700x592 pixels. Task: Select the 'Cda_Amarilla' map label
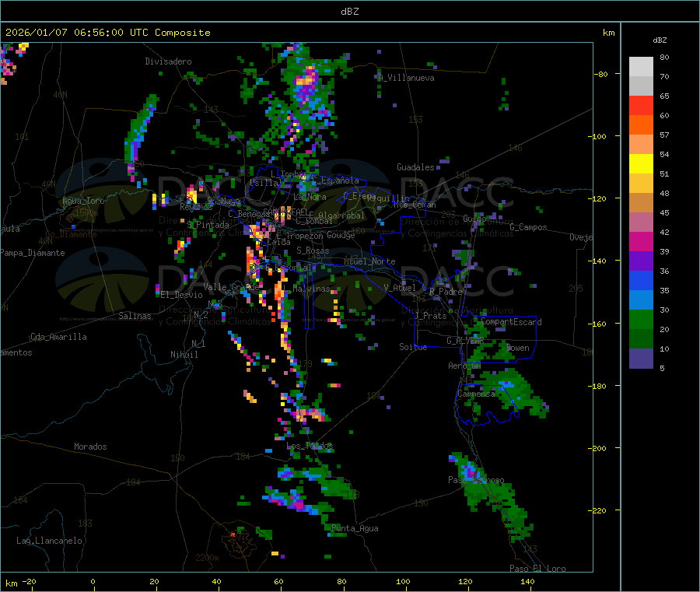click(58, 337)
